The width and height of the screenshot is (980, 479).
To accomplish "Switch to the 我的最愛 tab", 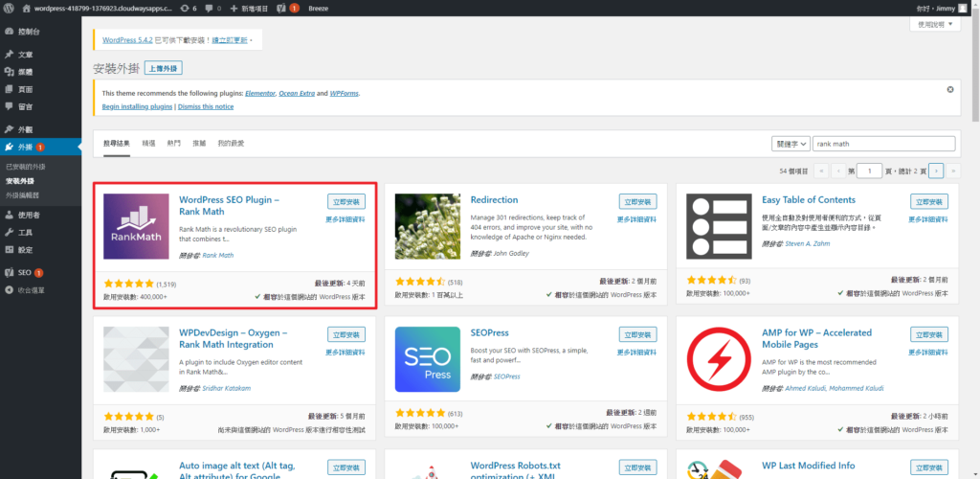I will 231,143.
